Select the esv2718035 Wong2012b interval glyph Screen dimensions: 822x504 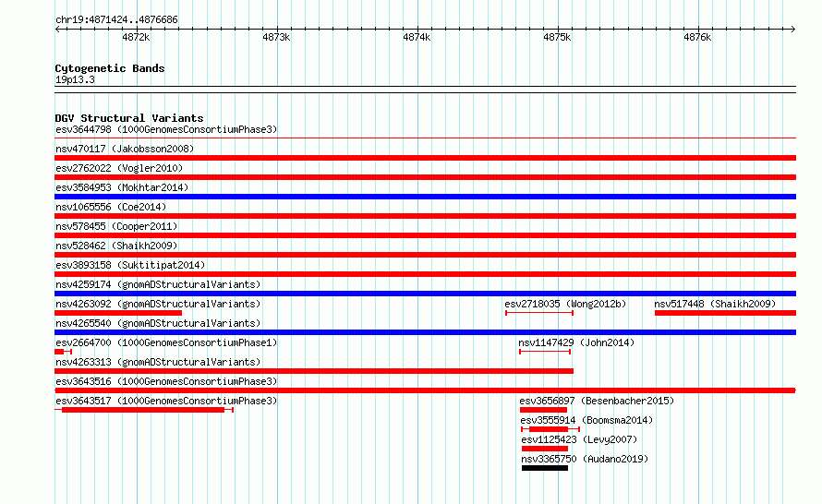539,313
